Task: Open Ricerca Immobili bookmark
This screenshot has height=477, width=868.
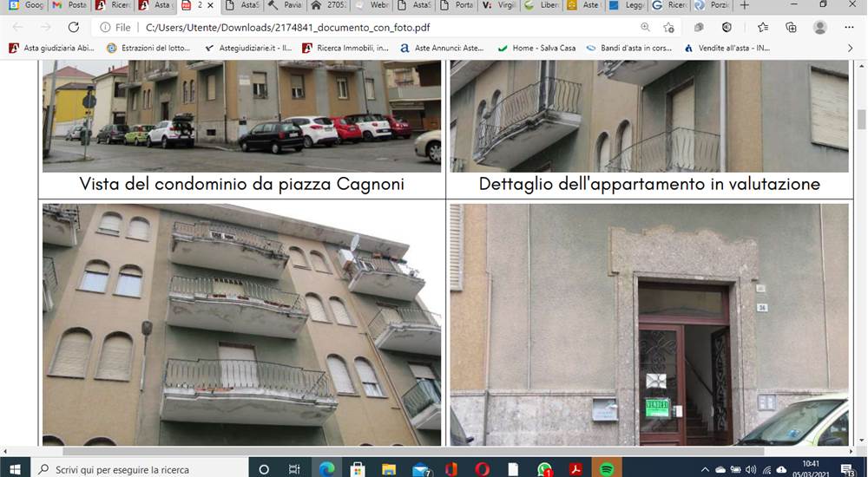Action: 345,49
